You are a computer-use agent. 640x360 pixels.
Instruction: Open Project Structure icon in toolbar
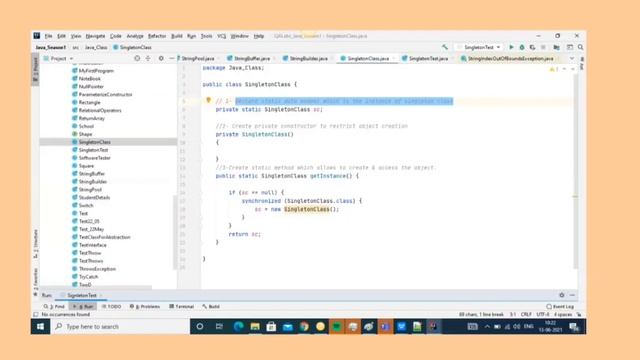[x=556, y=47]
